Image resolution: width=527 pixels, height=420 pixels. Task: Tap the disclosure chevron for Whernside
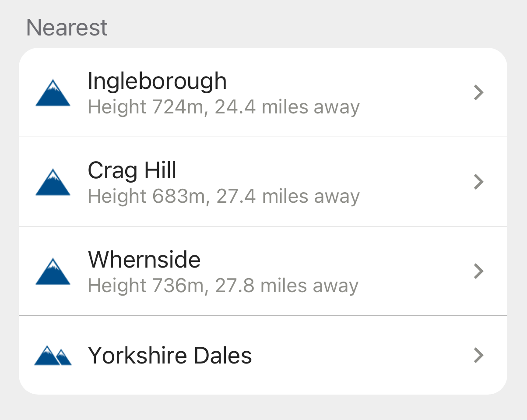479,272
